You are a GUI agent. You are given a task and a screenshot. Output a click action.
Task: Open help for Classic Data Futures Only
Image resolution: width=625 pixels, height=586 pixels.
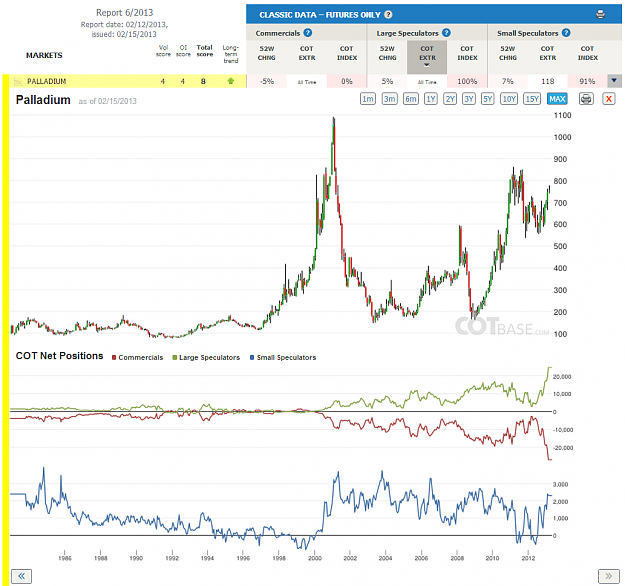[388, 15]
